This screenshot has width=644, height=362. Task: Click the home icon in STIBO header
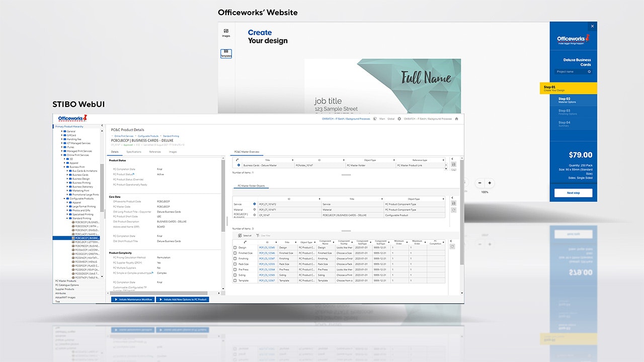coord(456,119)
